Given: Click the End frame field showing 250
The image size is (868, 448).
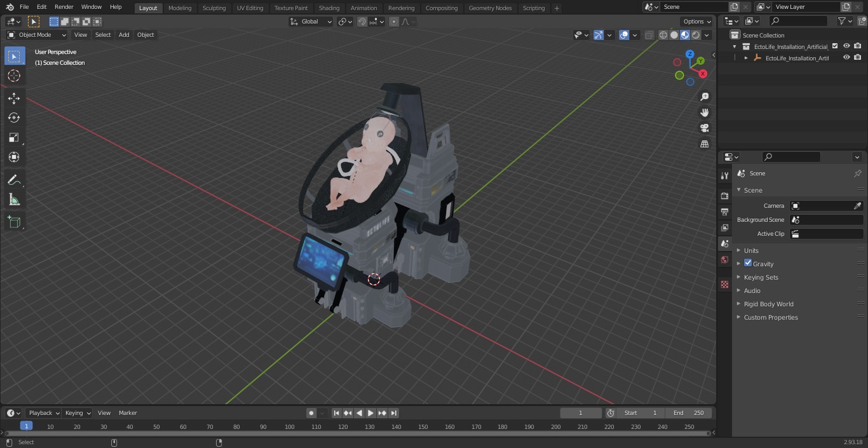Looking at the screenshot, I should [688, 413].
